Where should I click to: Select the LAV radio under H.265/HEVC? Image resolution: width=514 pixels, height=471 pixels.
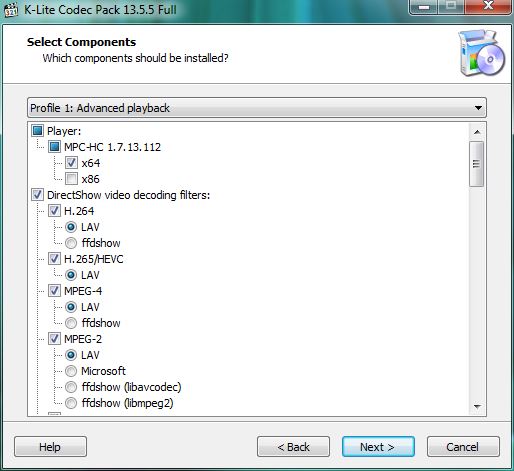point(71,275)
